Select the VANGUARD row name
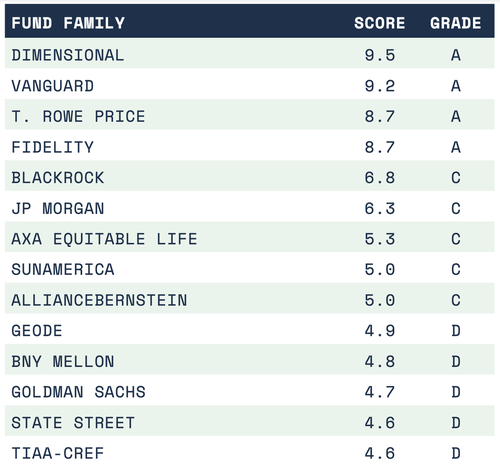 pyautogui.click(x=53, y=86)
